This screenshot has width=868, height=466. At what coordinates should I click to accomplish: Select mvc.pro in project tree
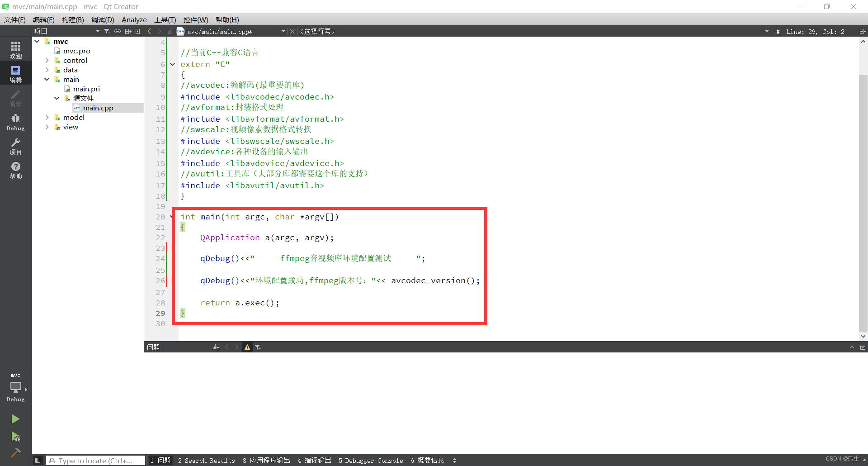77,51
